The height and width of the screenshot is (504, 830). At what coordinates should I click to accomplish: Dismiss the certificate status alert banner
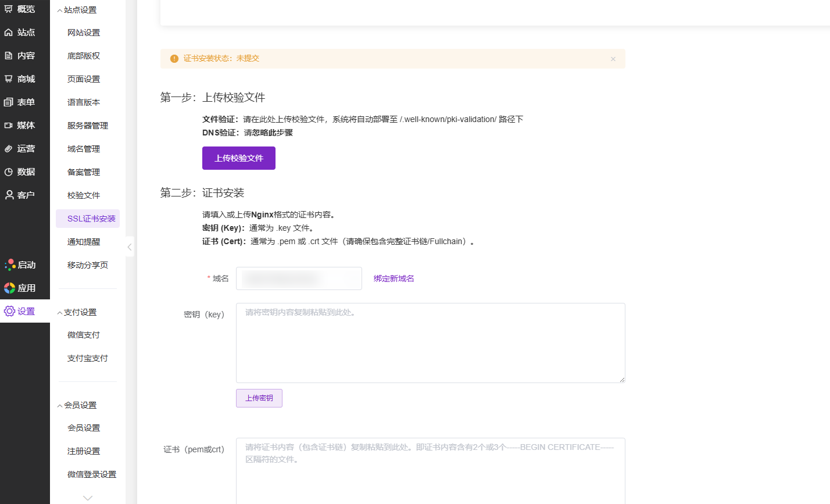(613, 59)
